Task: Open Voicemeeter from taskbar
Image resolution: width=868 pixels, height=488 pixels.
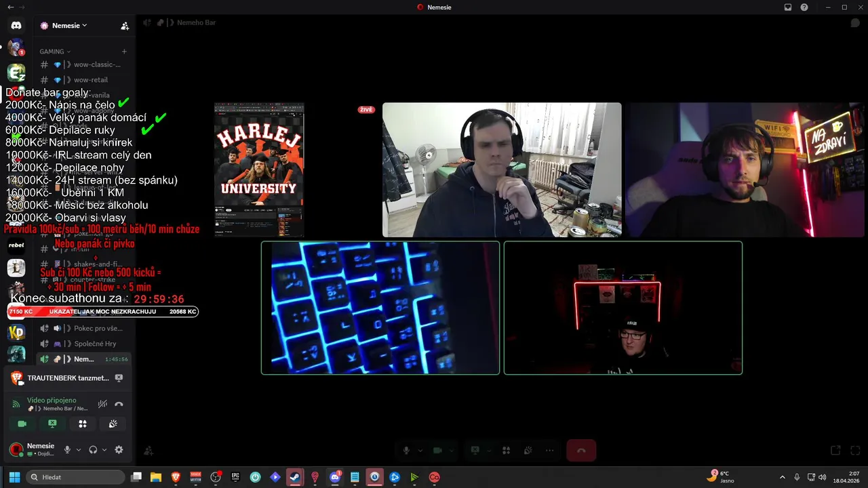Action: pyautogui.click(x=196, y=477)
